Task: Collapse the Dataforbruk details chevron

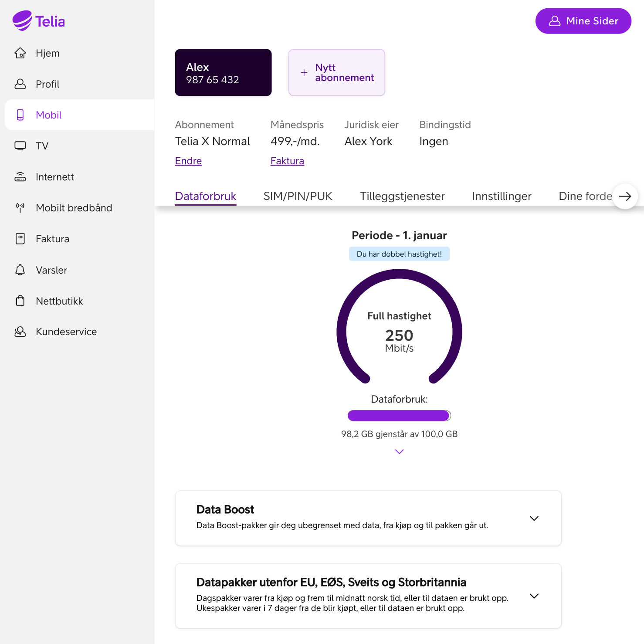Action: click(399, 451)
